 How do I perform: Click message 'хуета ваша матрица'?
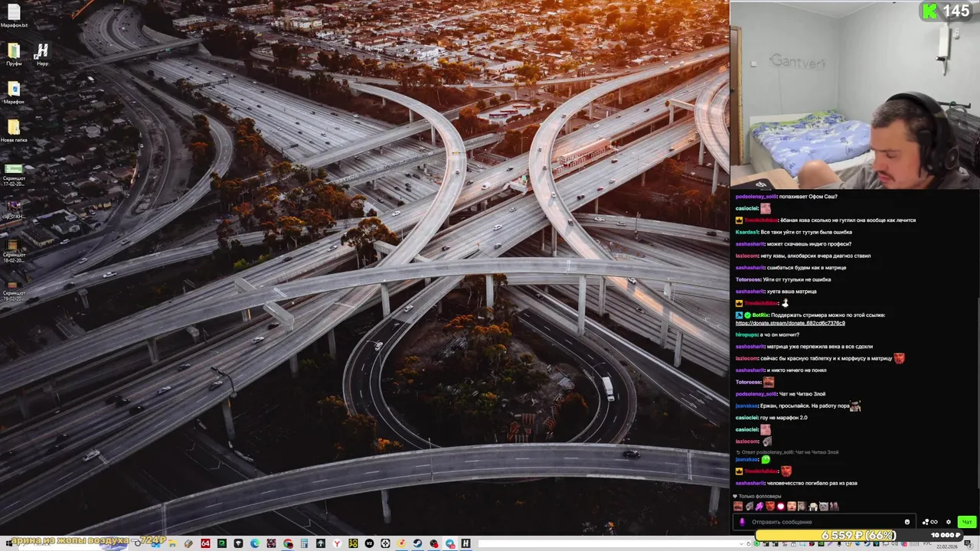coord(792,292)
